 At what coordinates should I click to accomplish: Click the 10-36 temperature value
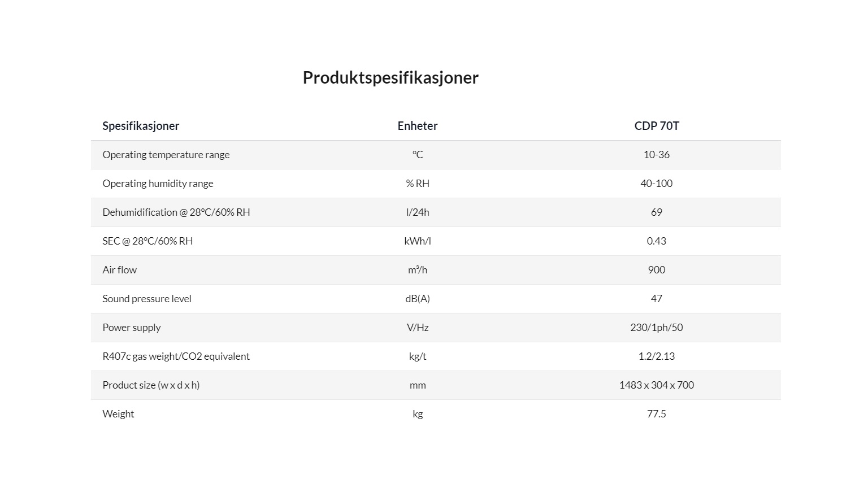click(657, 155)
